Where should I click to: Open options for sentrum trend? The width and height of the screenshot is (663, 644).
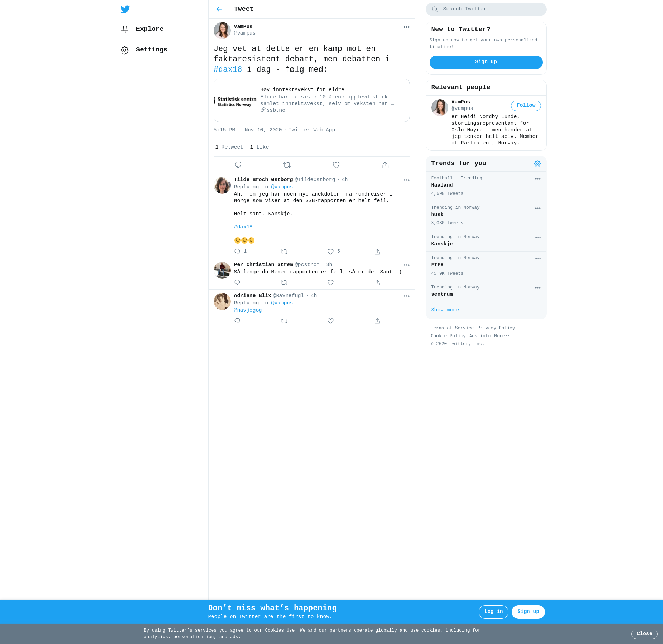click(x=538, y=288)
